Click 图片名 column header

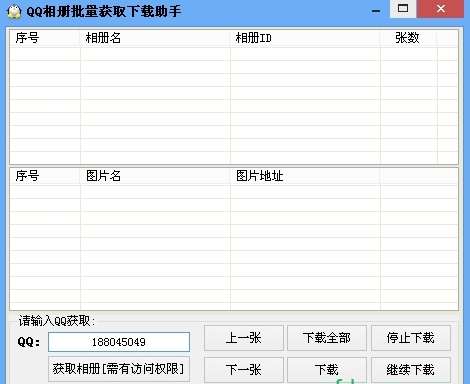pyautogui.click(x=155, y=176)
